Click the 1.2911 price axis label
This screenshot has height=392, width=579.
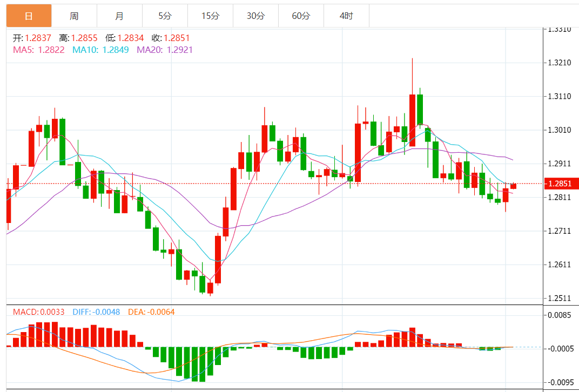[x=560, y=164]
